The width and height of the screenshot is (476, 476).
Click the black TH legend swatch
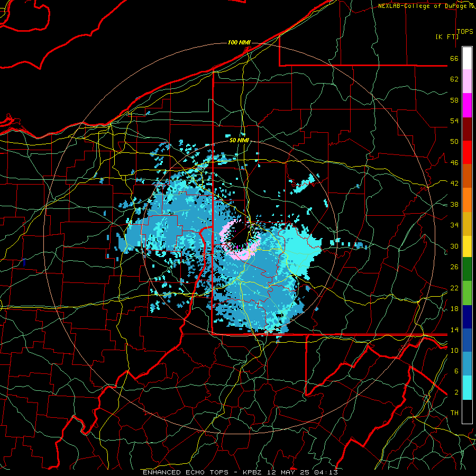[467, 411]
